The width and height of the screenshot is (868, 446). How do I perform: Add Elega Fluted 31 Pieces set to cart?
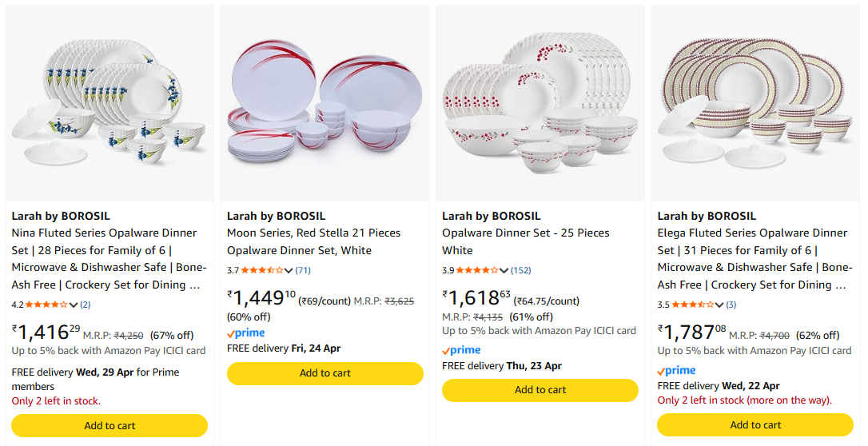(x=755, y=425)
